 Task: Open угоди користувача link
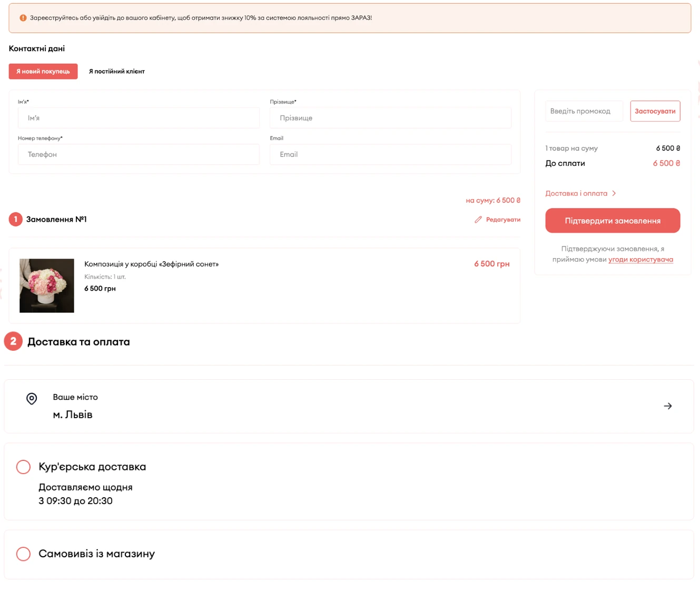tap(640, 259)
